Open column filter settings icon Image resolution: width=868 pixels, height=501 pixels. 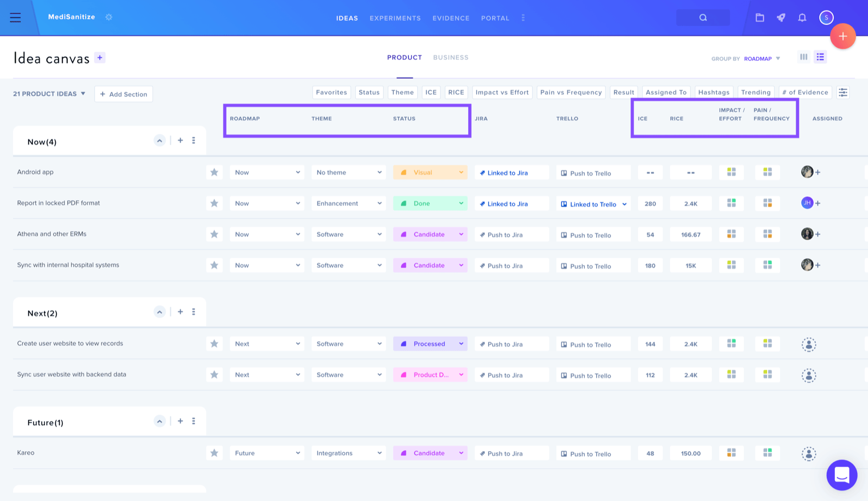point(843,92)
